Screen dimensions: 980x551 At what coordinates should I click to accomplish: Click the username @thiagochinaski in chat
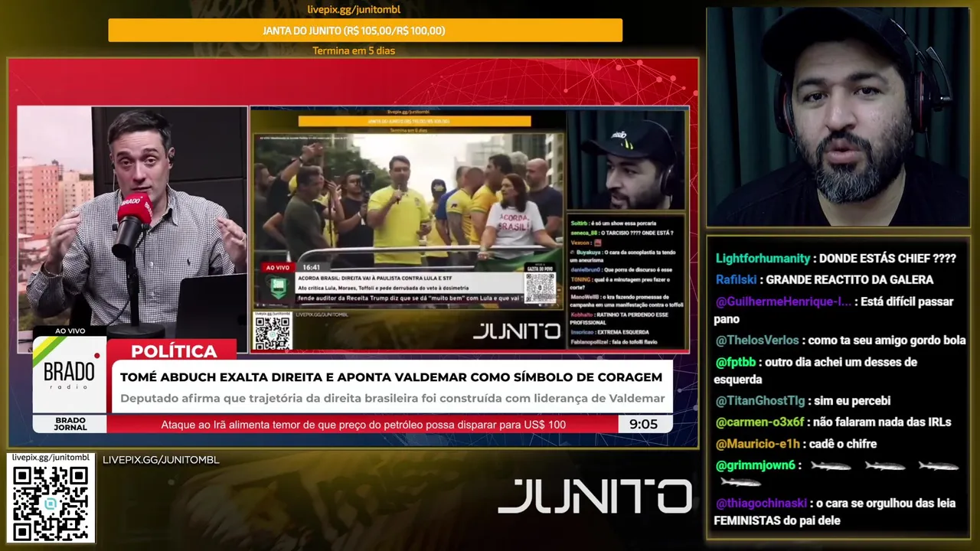(x=761, y=504)
